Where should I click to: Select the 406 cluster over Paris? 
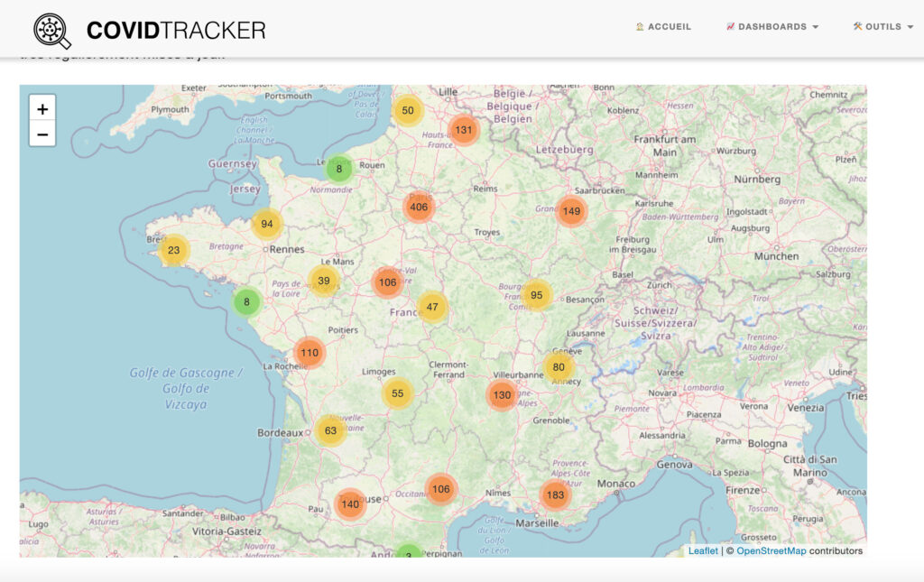(419, 207)
